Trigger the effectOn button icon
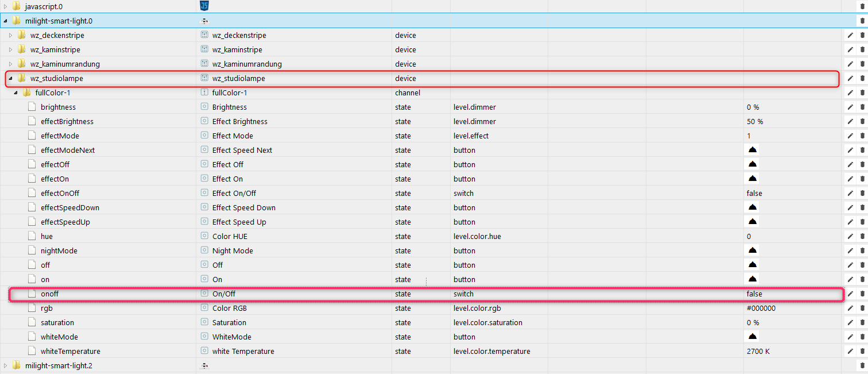This screenshot has width=868, height=374. pos(753,179)
